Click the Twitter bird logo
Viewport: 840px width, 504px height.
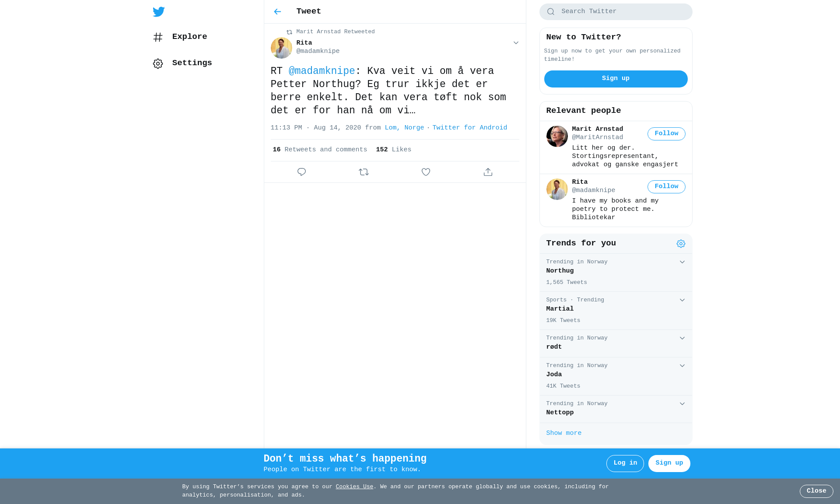pos(158,12)
